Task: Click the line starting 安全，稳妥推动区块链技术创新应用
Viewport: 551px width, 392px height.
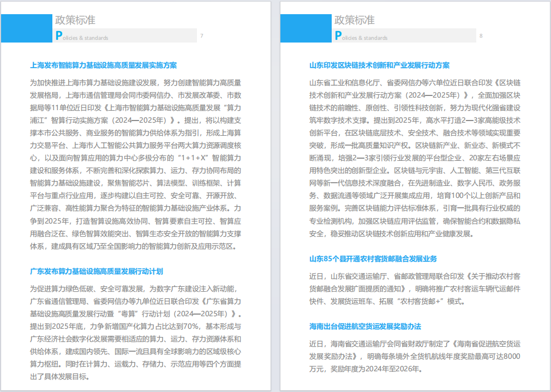Action: point(392,233)
